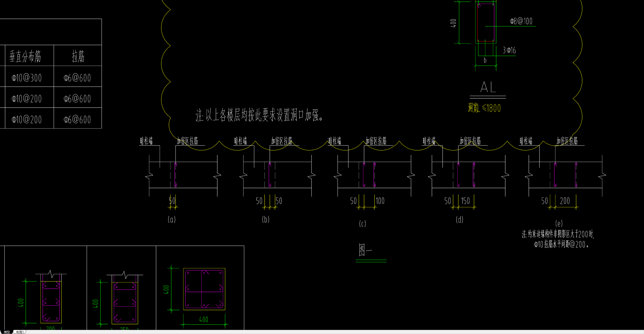Click the yellow 洞宽L ≤1800 annotation
The width and height of the screenshot is (644, 334).
(484, 108)
